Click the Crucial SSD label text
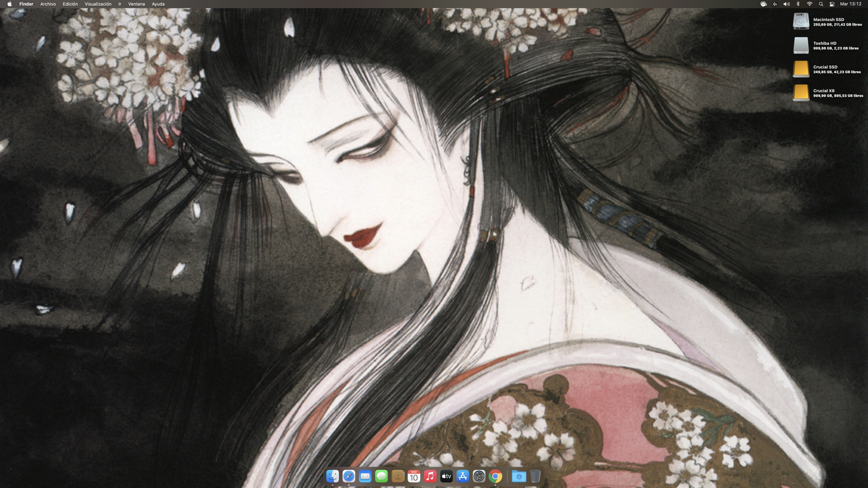 tap(825, 67)
